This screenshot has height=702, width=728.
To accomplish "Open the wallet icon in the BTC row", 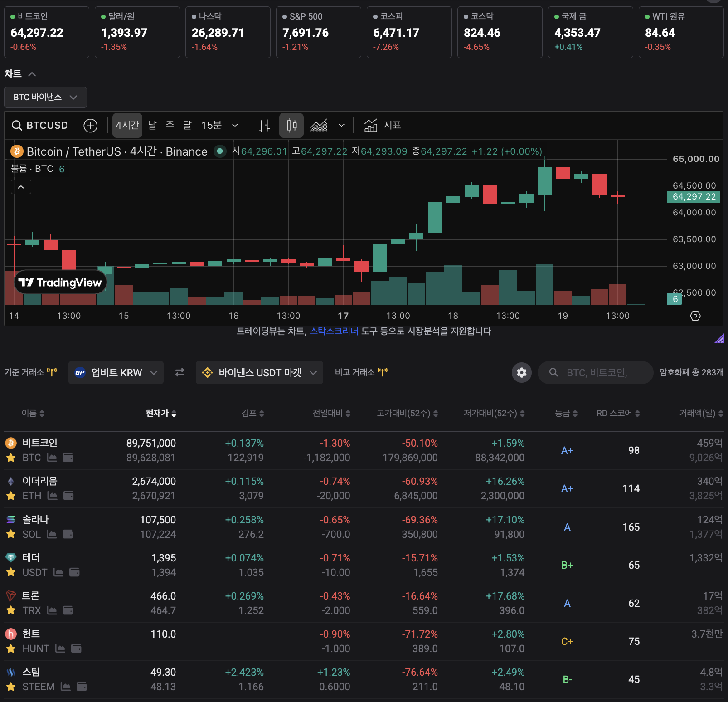I will pos(68,458).
